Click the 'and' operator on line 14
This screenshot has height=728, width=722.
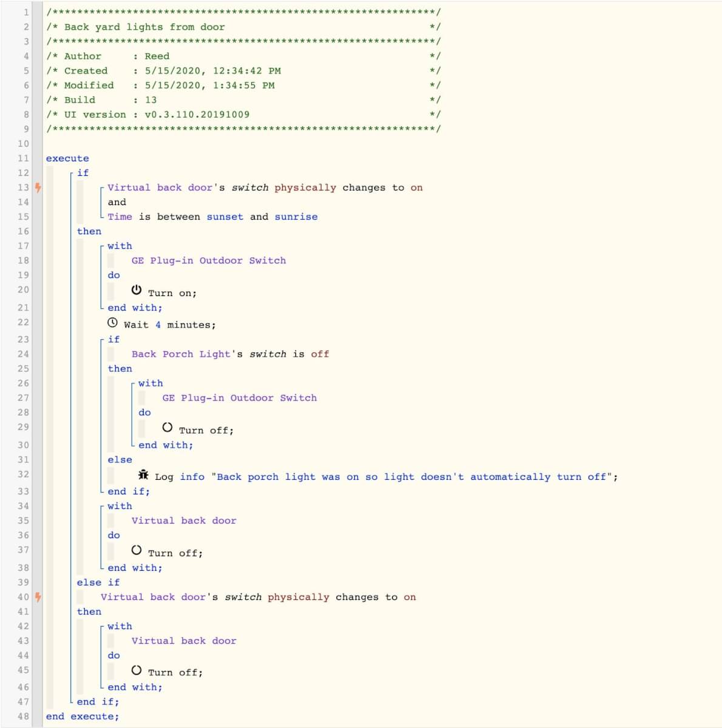(x=117, y=202)
